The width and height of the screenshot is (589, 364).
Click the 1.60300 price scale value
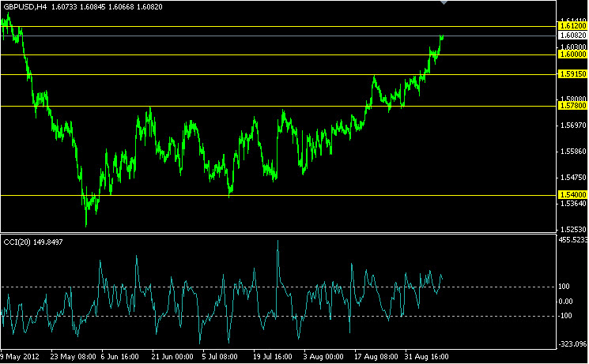pyautogui.click(x=573, y=47)
